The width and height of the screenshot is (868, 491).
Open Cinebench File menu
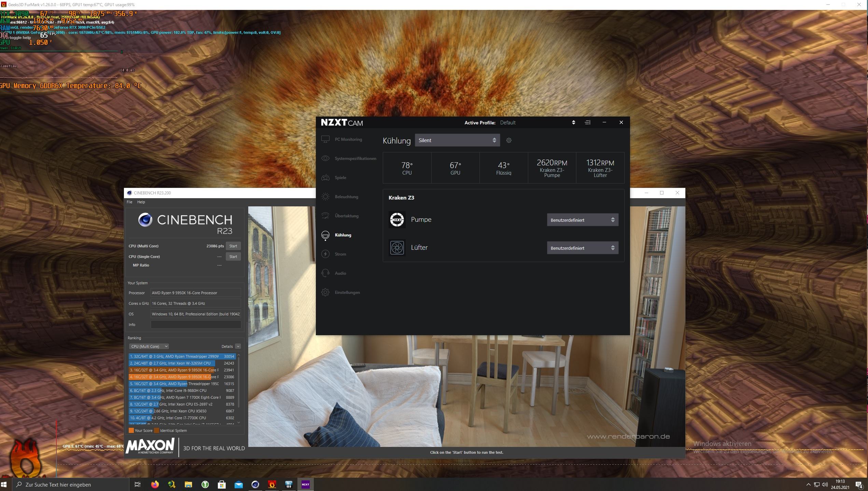coord(129,202)
